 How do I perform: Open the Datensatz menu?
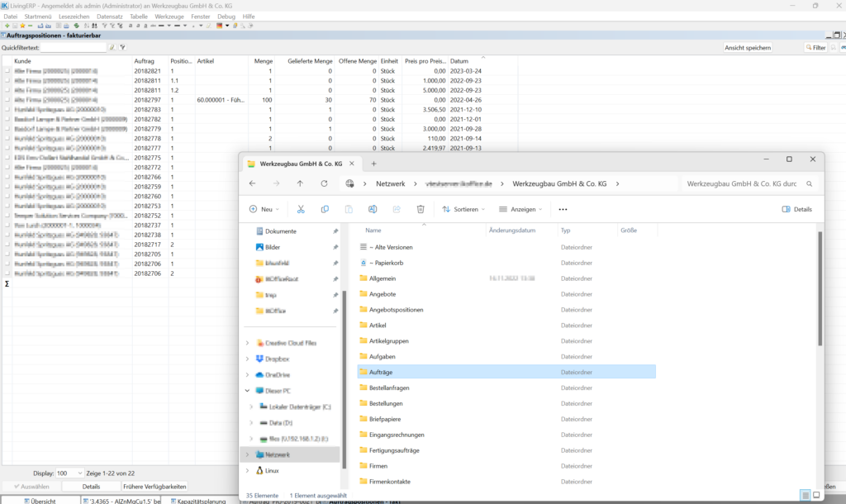pos(110,17)
